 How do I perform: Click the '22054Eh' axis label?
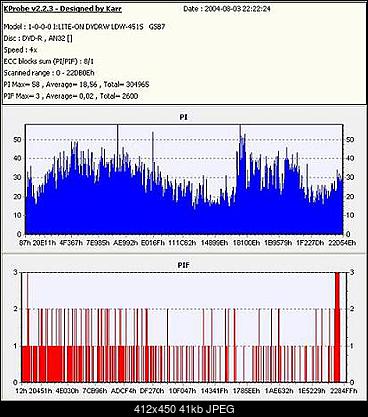pyautogui.click(x=342, y=243)
